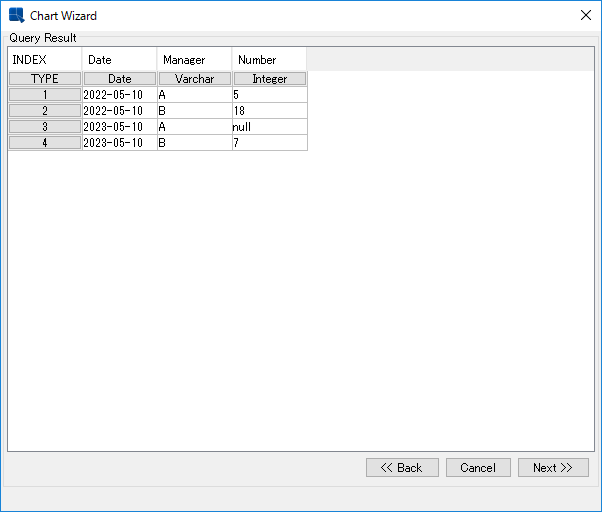This screenshot has width=602, height=512.
Task: Click the Chart Wizard app icon
Action: (16, 16)
